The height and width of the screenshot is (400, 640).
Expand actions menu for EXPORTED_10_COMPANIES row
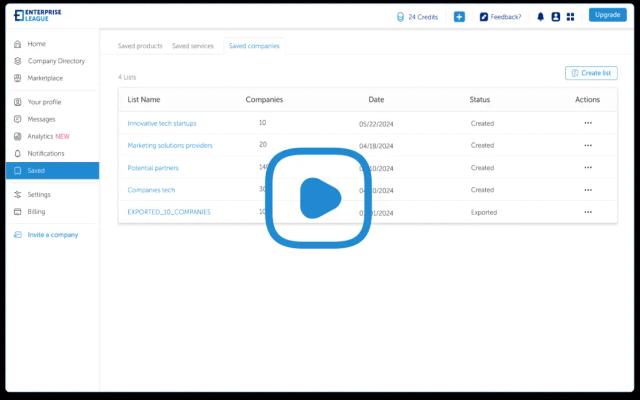point(588,212)
